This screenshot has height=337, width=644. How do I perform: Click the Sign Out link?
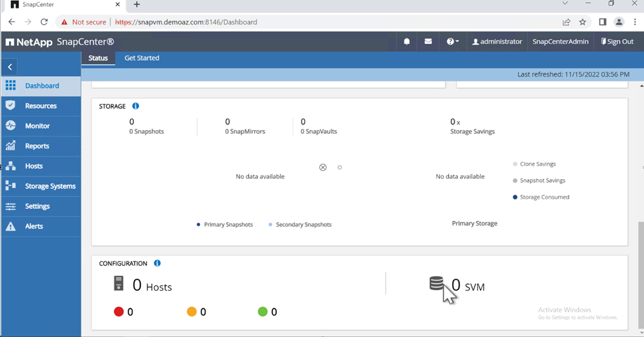coord(617,41)
